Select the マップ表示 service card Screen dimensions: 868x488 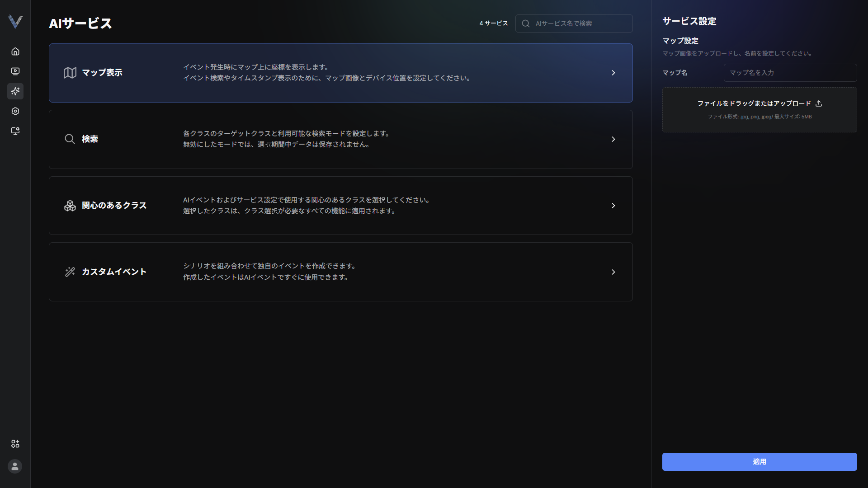click(341, 73)
